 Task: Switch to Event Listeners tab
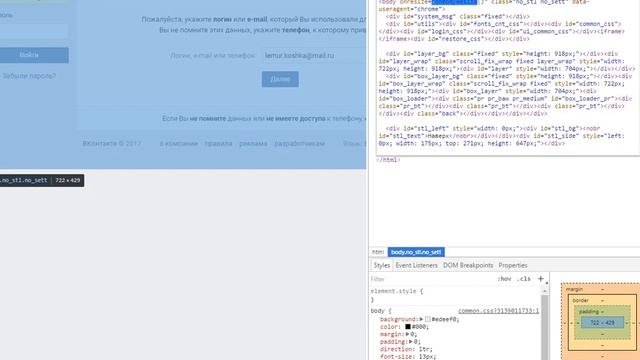click(416, 265)
